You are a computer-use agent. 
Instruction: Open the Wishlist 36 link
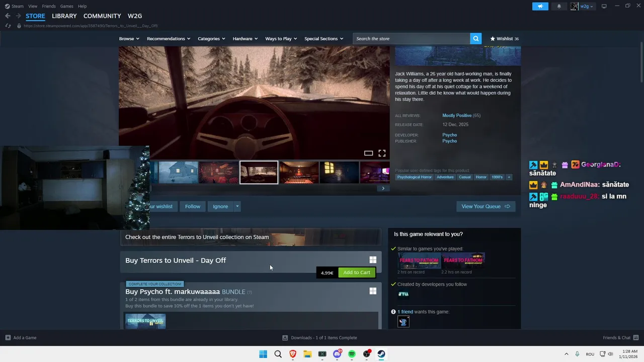pyautogui.click(x=505, y=39)
